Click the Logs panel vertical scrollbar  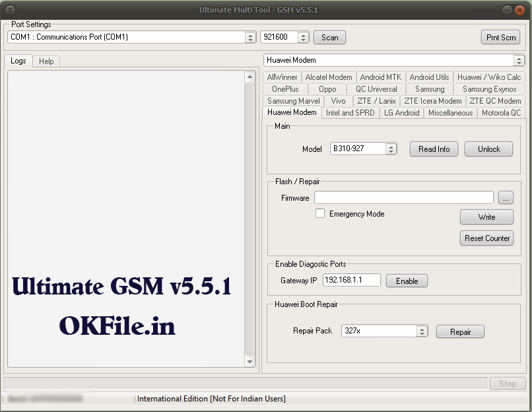point(249,218)
